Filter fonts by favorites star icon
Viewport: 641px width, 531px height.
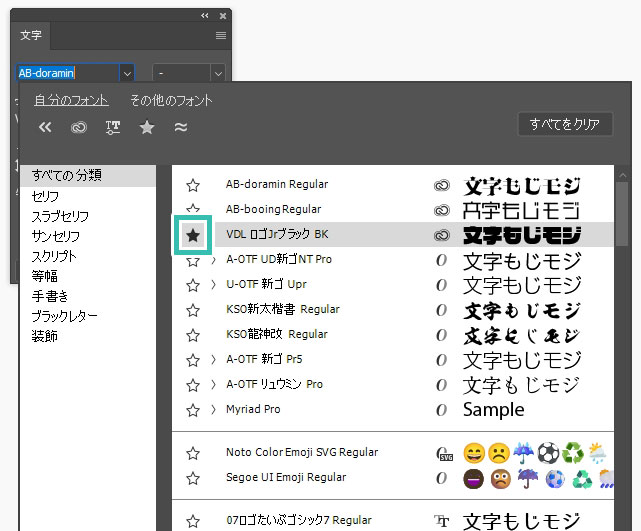(x=147, y=127)
